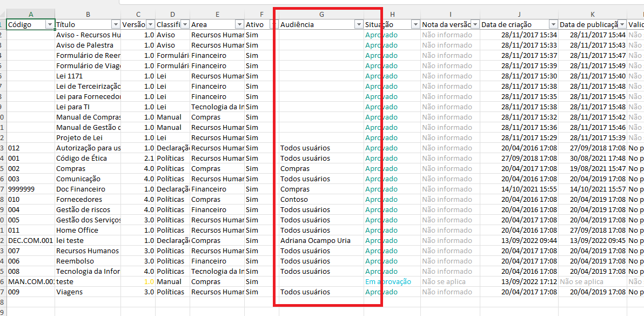
Task: Select the audience cell "Contoso"
Action: tap(321, 200)
